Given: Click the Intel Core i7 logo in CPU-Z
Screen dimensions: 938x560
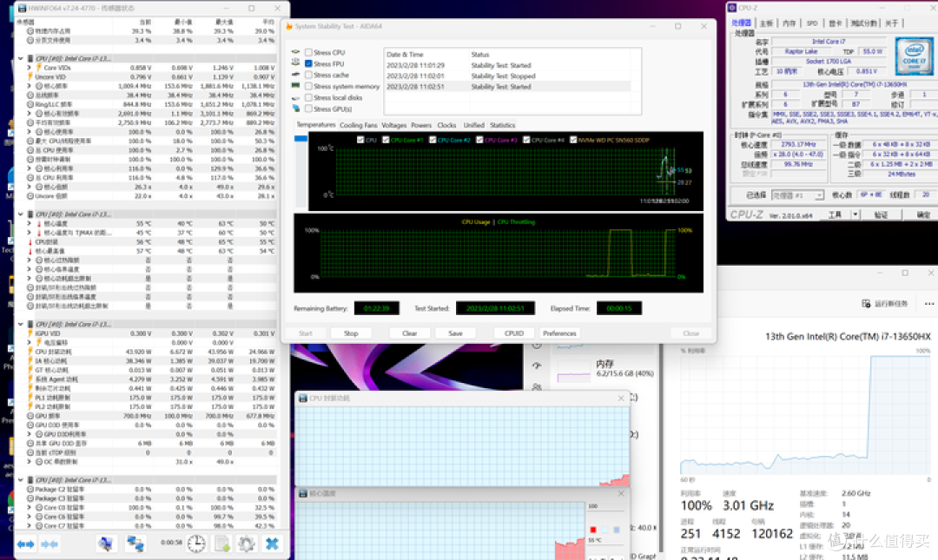Looking at the screenshot, I should [x=914, y=56].
